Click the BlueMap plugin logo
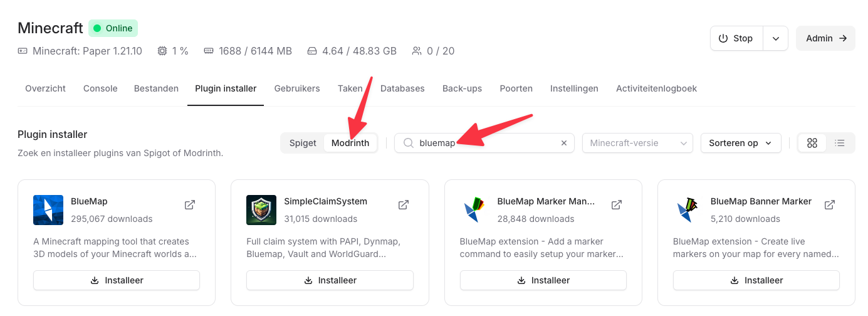The height and width of the screenshot is (316, 868). [48, 210]
